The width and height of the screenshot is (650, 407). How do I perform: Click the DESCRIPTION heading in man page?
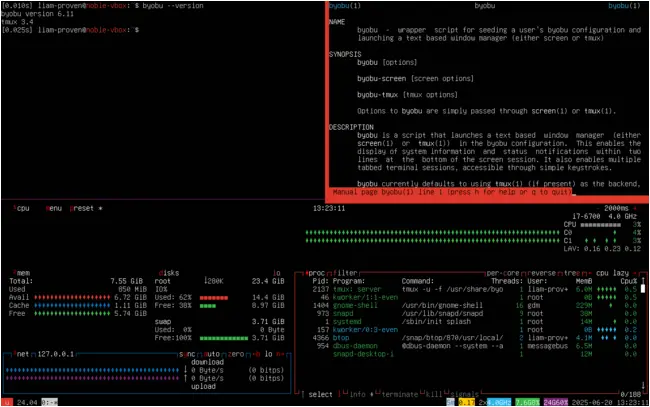pyautogui.click(x=351, y=127)
